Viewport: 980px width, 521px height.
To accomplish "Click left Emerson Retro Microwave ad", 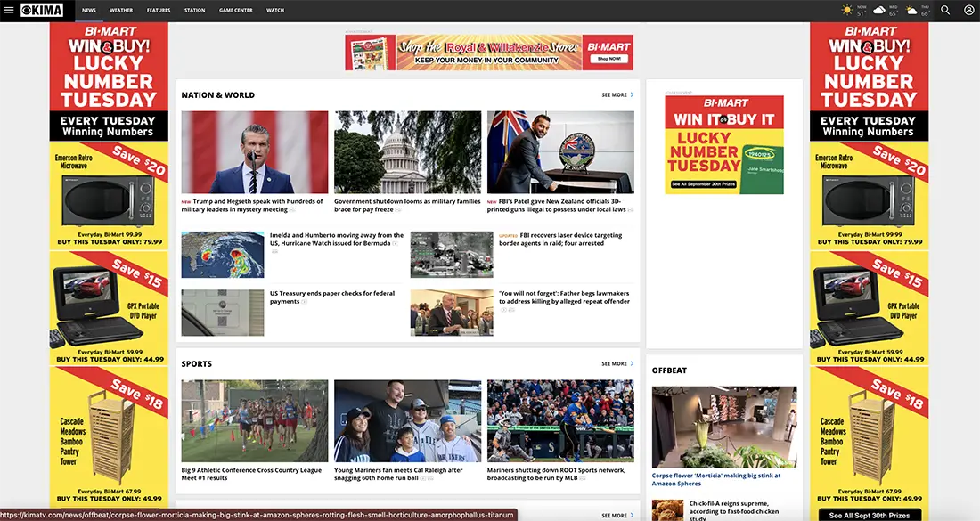I will pyautogui.click(x=109, y=197).
